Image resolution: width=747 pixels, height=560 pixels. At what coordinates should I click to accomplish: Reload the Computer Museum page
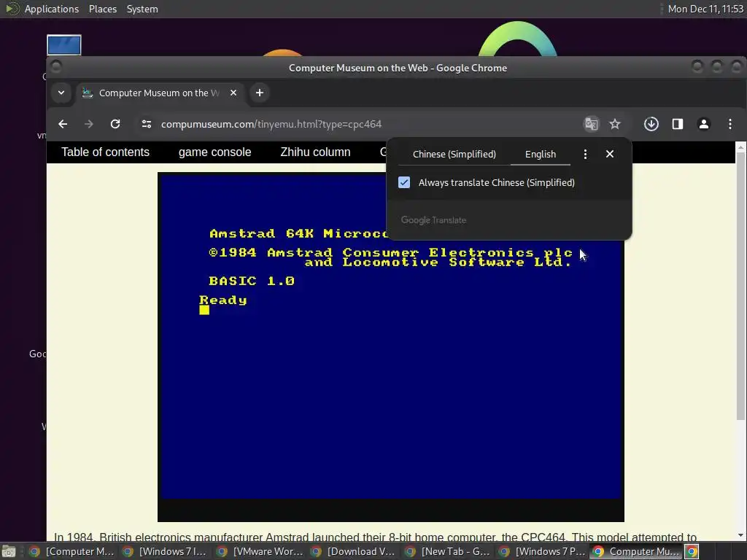point(115,124)
